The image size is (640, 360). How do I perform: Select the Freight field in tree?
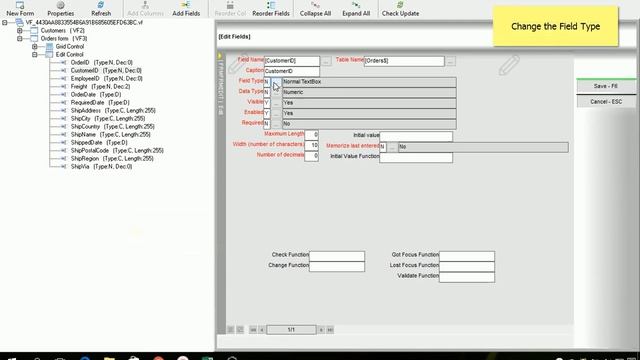[x=100, y=87]
